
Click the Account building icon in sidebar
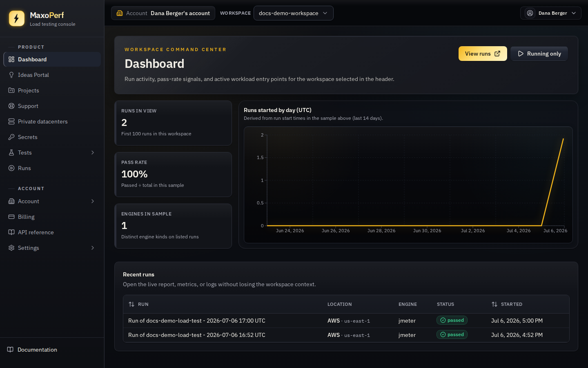click(11, 201)
